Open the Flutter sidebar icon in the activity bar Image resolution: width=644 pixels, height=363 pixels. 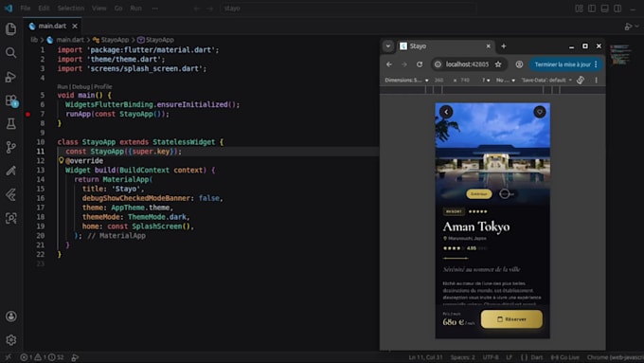coord(11,194)
